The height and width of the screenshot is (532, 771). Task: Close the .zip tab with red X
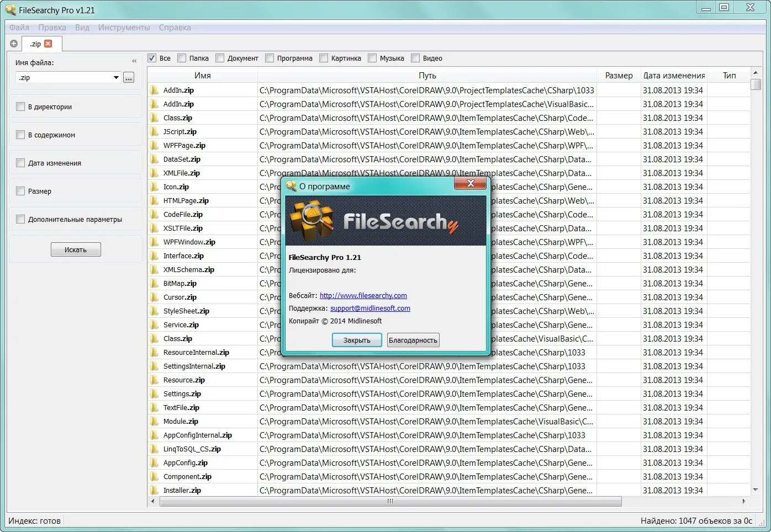(48, 44)
